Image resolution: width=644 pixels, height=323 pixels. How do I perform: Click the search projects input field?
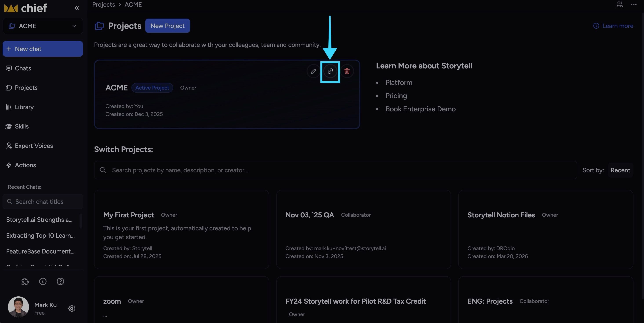pyautogui.click(x=335, y=170)
